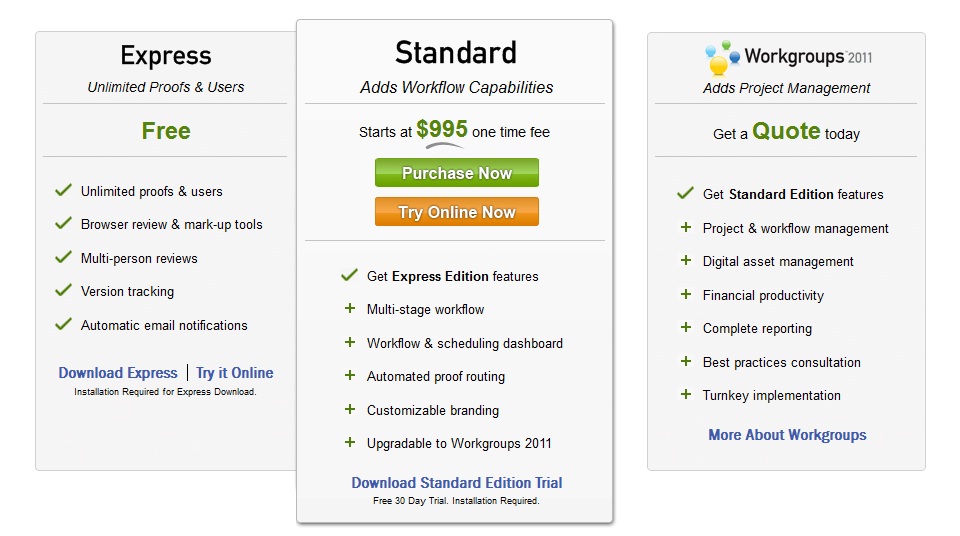The height and width of the screenshot is (536, 960).
Task: Click Turnkey implementation feature text
Action: (x=771, y=396)
